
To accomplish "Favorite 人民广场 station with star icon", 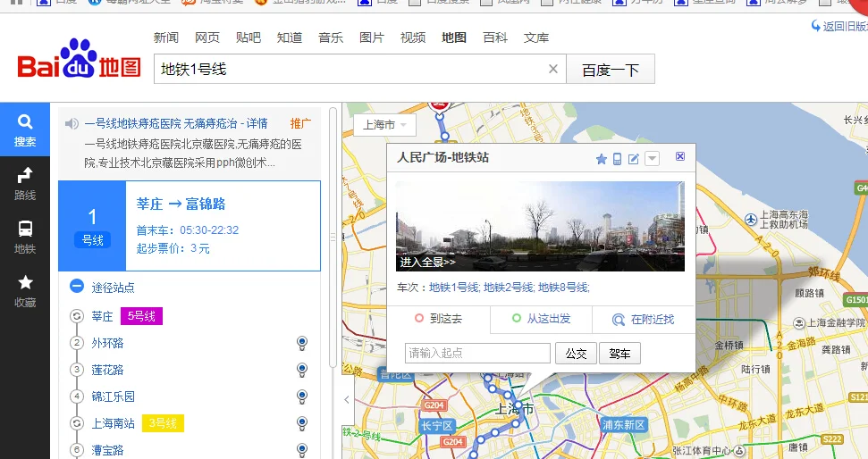I will pyautogui.click(x=602, y=159).
